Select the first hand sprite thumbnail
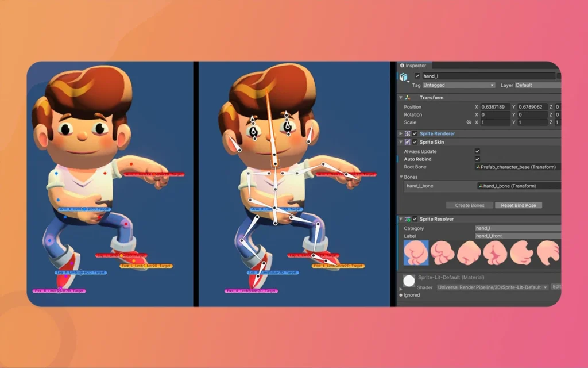588x368 pixels. (x=416, y=253)
